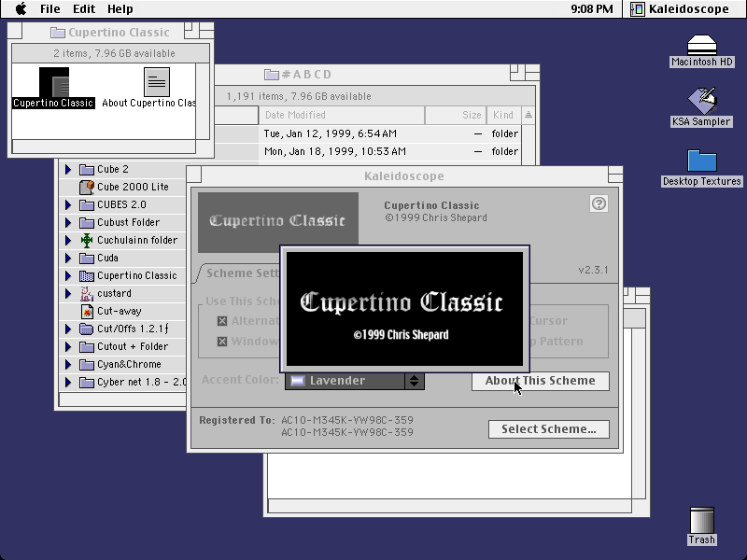Click the Trash icon
This screenshot has height=560, width=747.
click(702, 520)
